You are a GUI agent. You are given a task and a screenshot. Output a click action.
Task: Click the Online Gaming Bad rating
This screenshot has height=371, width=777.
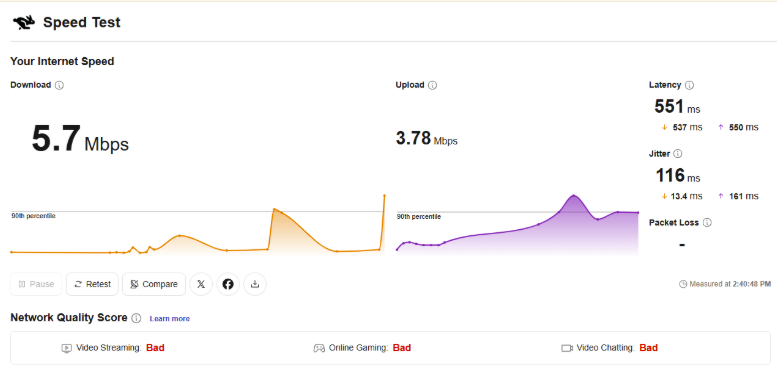point(402,348)
